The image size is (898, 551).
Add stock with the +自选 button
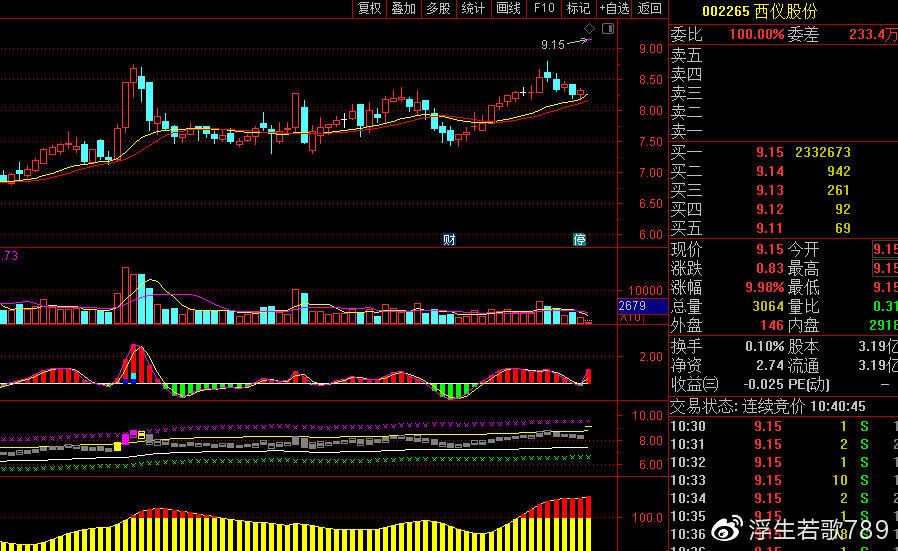pos(614,9)
